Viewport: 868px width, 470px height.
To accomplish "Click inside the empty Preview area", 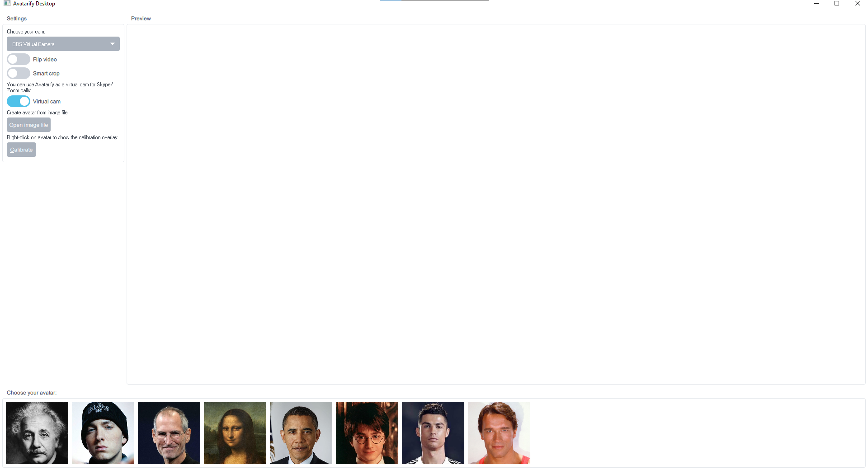I will point(496,204).
